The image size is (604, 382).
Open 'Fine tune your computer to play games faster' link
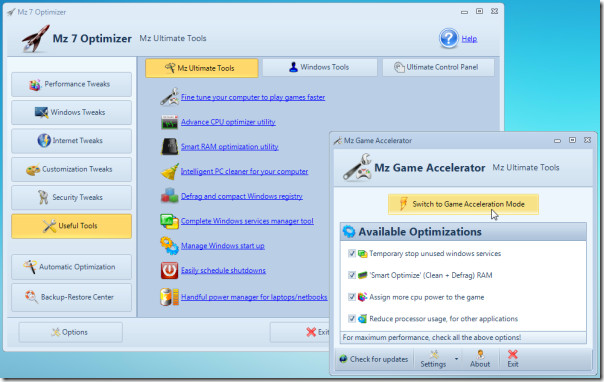(x=253, y=97)
